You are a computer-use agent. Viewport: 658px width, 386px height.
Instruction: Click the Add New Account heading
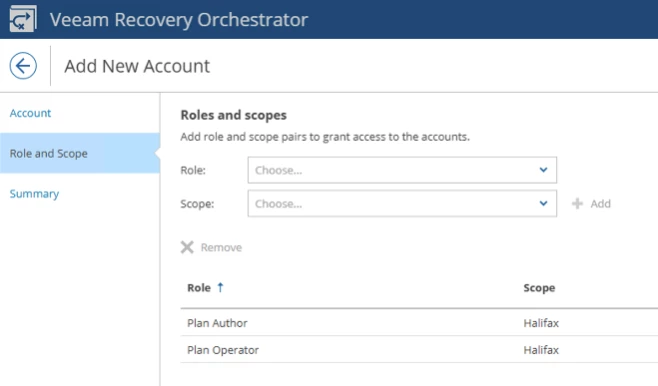coord(137,66)
